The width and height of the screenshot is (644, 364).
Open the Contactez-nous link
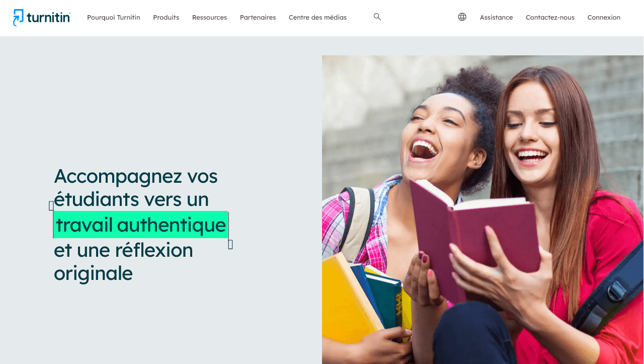pyautogui.click(x=550, y=18)
